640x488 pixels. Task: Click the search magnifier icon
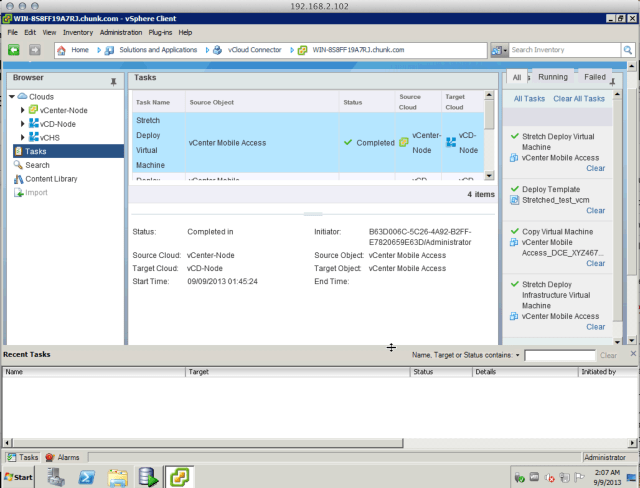point(627,50)
